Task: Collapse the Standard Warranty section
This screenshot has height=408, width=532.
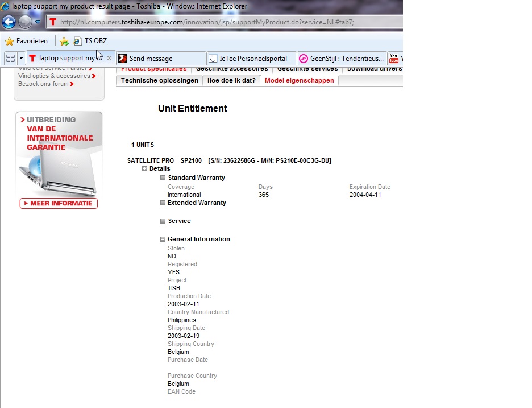Action: point(163,178)
